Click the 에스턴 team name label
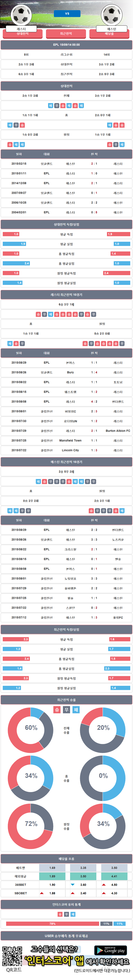 [x=112, y=29]
